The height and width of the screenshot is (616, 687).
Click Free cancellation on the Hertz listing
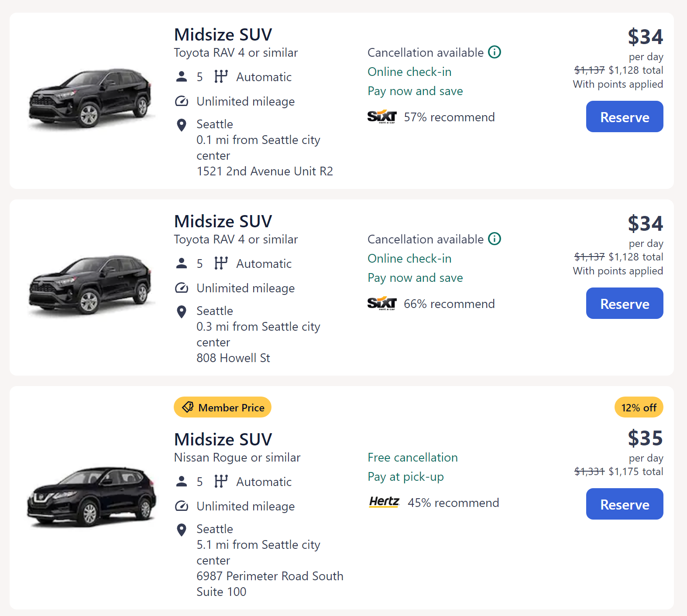pyautogui.click(x=412, y=458)
